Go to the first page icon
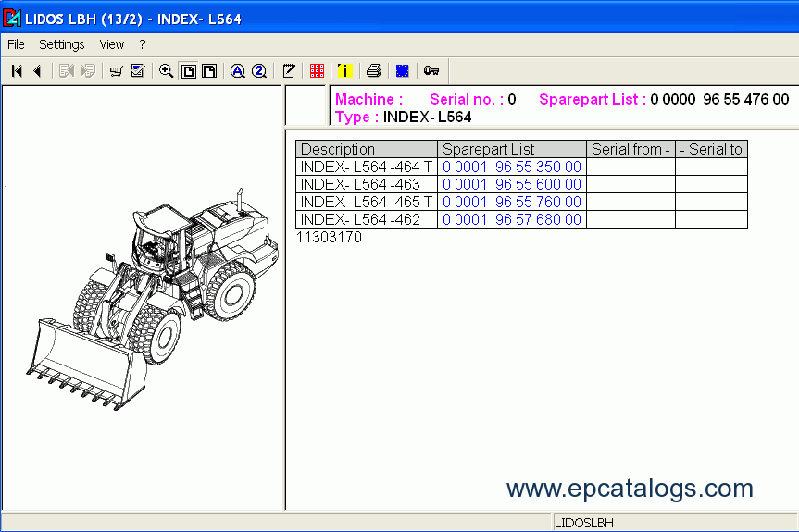Viewport: 799px width, 532px height. pos(17,70)
